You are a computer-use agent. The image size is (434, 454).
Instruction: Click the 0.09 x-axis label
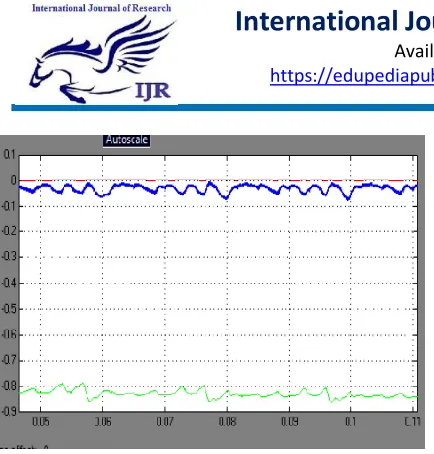(x=289, y=422)
